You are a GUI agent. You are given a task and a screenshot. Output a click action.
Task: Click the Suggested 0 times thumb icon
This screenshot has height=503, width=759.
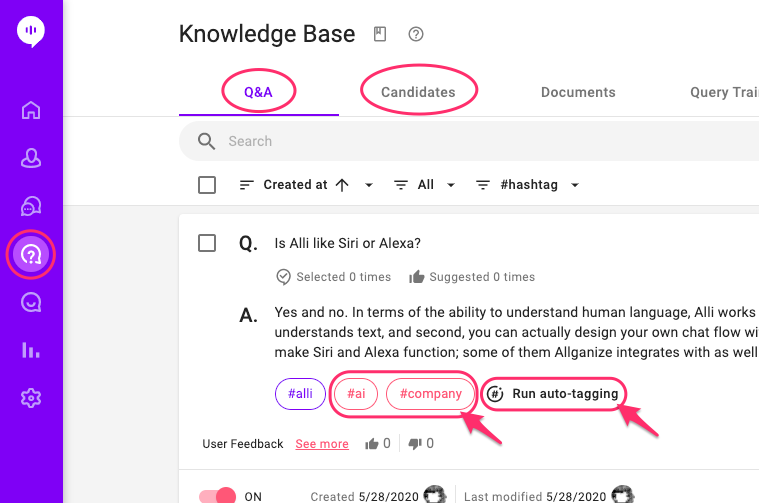(x=416, y=277)
